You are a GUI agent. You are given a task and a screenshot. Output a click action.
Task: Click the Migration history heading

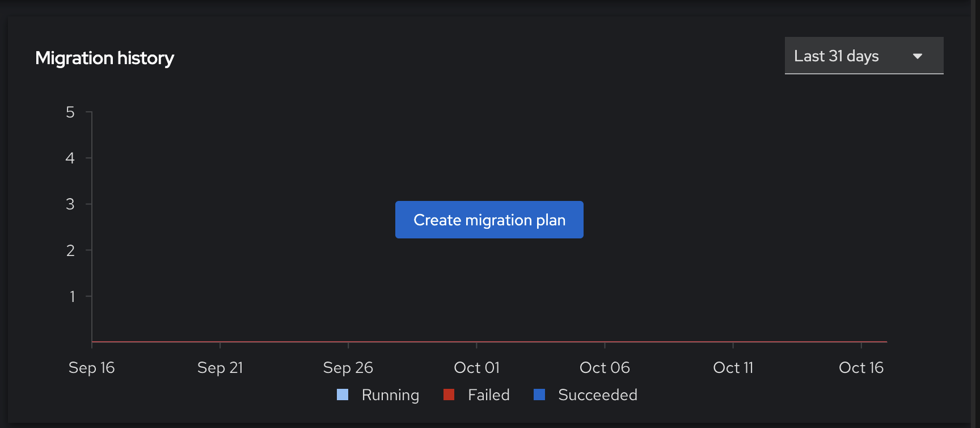104,58
